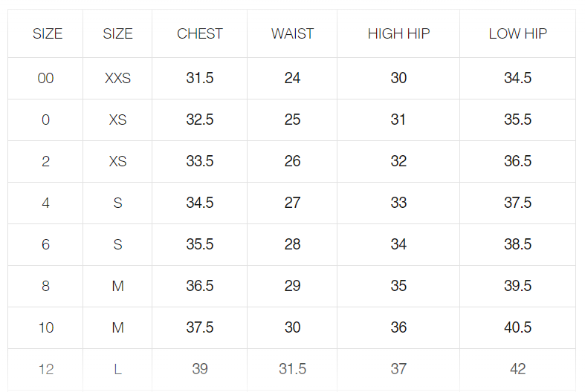The image size is (585, 392).
Task: Select high hip value 32
Action: (x=398, y=161)
